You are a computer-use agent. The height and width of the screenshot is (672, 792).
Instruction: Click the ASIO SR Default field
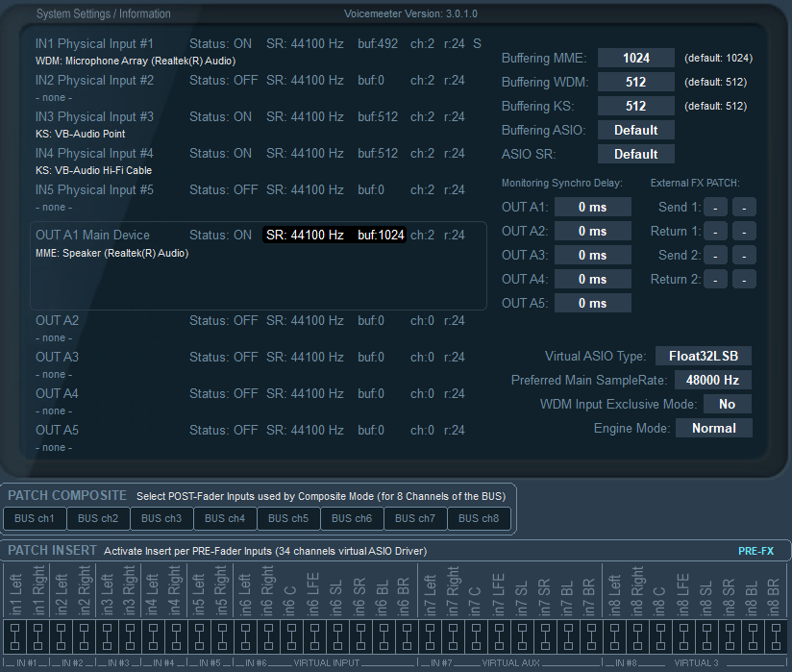635,154
